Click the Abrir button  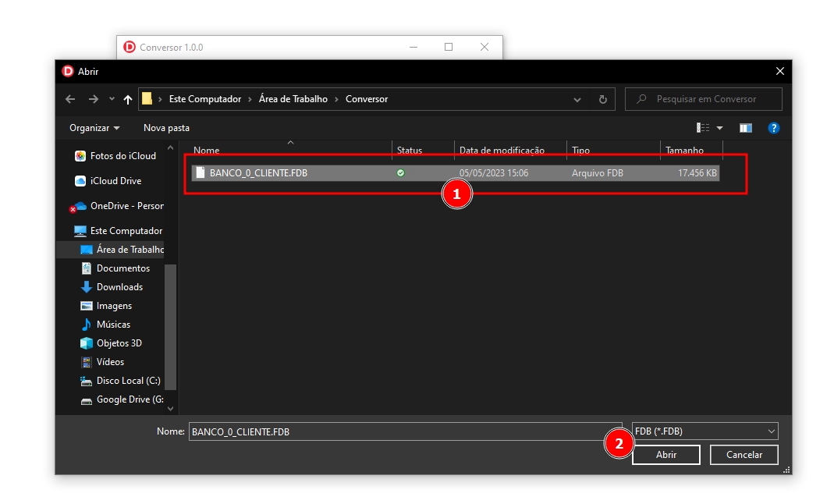tap(666, 454)
